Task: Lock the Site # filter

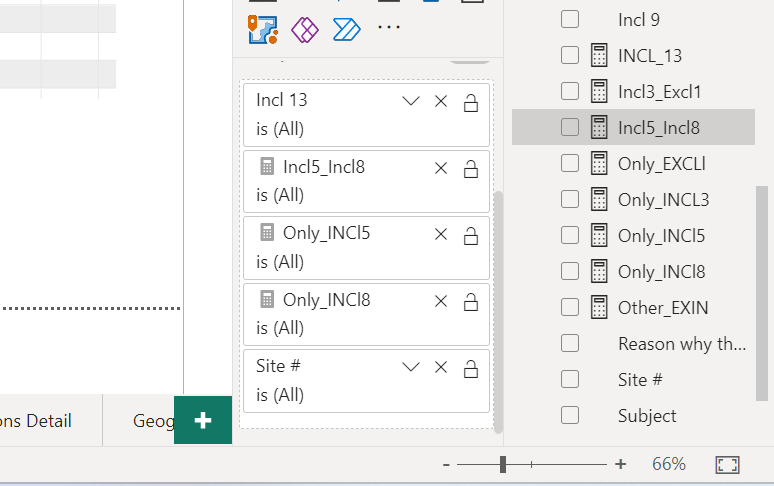Action: click(x=471, y=368)
